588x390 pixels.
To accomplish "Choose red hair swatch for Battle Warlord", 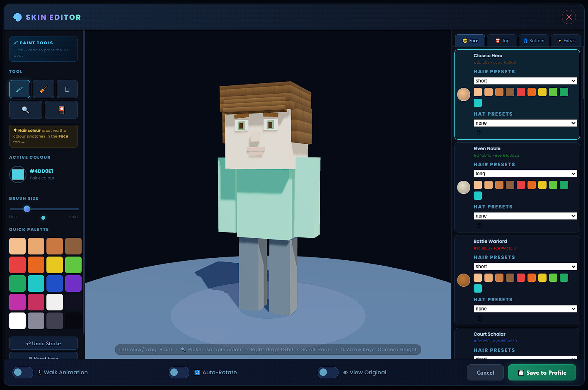I will [x=521, y=278].
